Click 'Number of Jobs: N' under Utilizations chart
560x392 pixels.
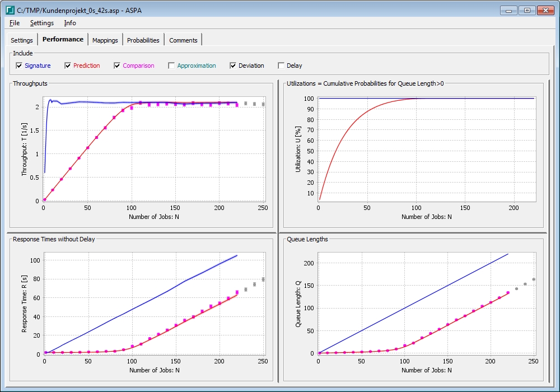point(426,217)
